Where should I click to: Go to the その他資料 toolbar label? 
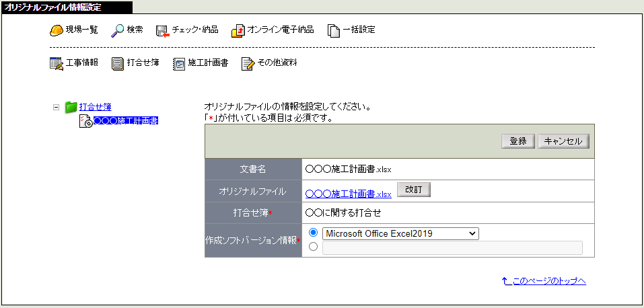[277, 63]
